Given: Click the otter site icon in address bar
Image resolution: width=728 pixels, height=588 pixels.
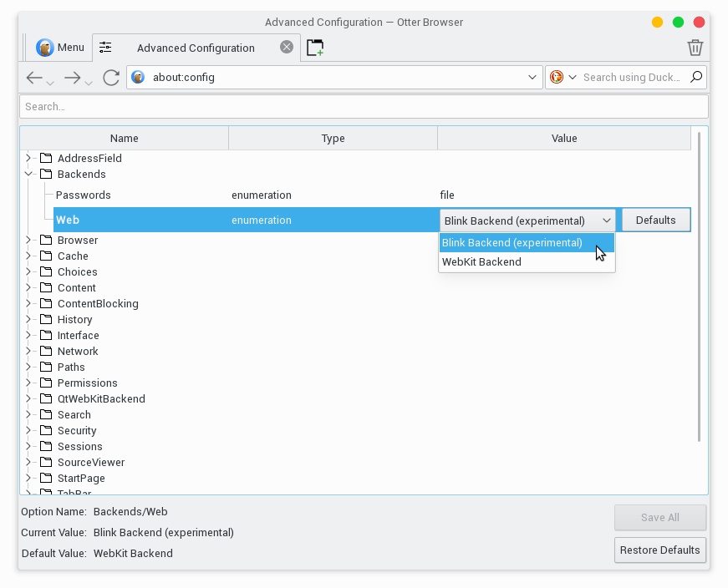Looking at the screenshot, I should (x=138, y=77).
